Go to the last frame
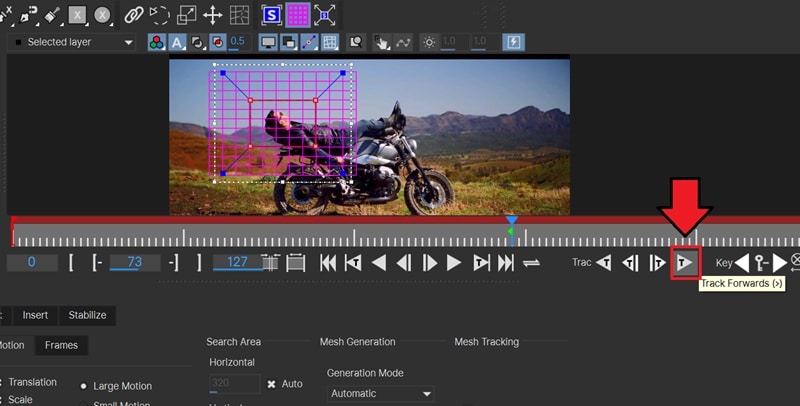 pyautogui.click(x=506, y=263)
